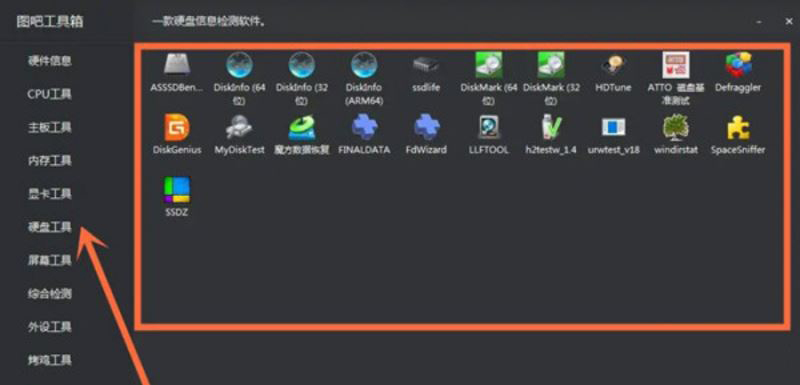Switch to 主板工具 category
800x385 pixels.
coord(49,127)
